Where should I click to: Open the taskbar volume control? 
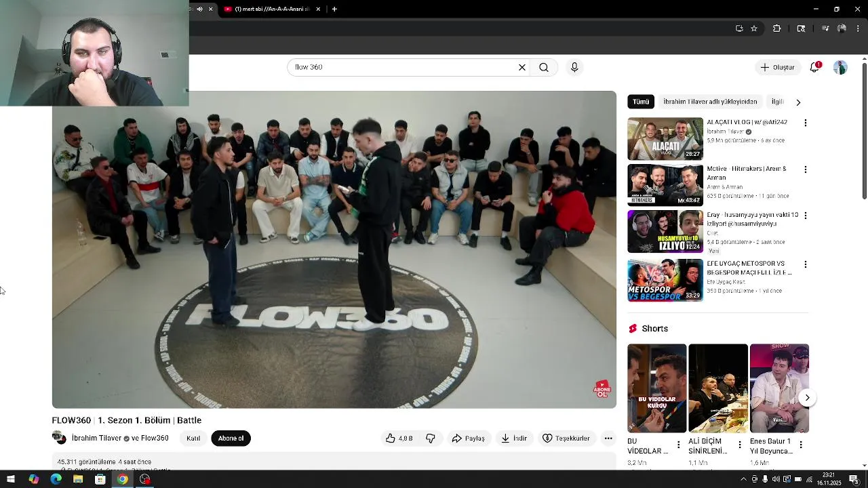(776, 479)
